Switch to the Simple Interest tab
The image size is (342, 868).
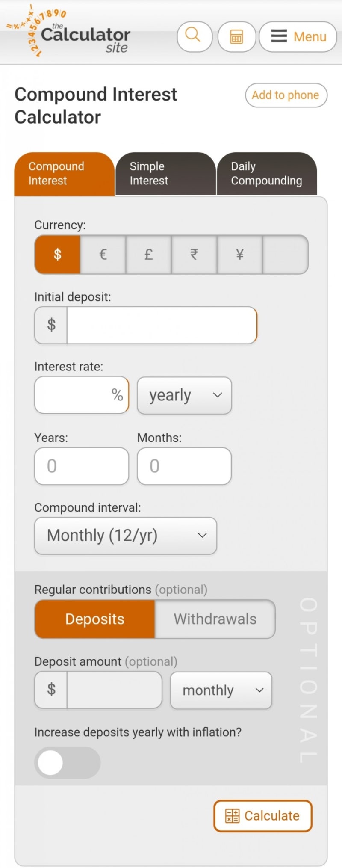(165, 174)
